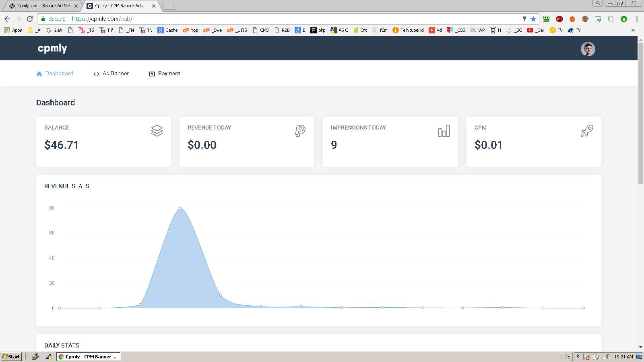Open the Chrome three-dot menu
Image resolution: width=644 pixels, height=362 pixels.
tap(637, 19)
